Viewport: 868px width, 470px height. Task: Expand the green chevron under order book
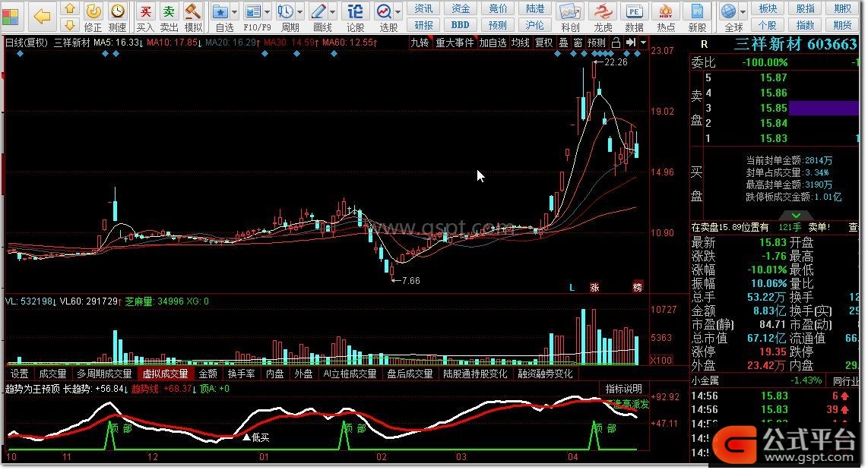[x=796, y=215]
